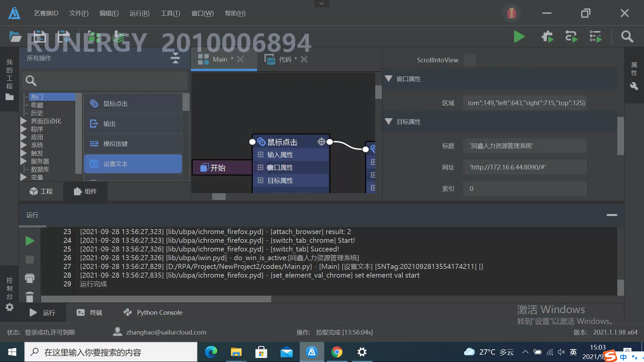Expand the 系统 tree category
This screenshot has width=644, height=362.
point(24,145)
